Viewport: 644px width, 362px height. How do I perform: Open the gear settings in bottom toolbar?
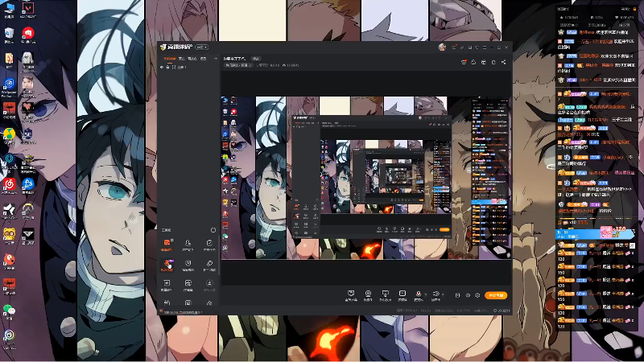[477, 295]
